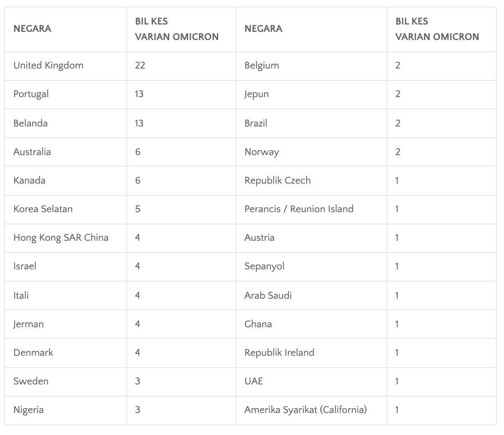Click the Republik Ireland cell
Image resolution: width=504 pixels, height=435 pixels.
tap(279, 353)
